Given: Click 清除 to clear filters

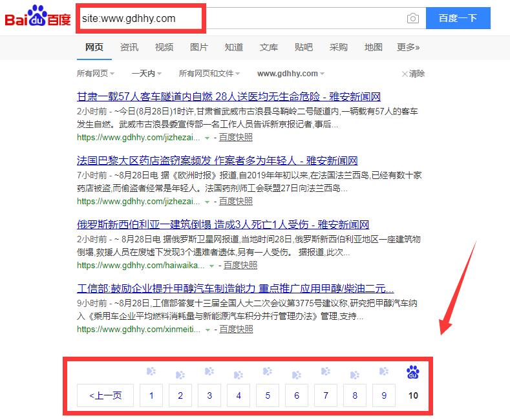Looking at the screenshot, I should (414, 74).
